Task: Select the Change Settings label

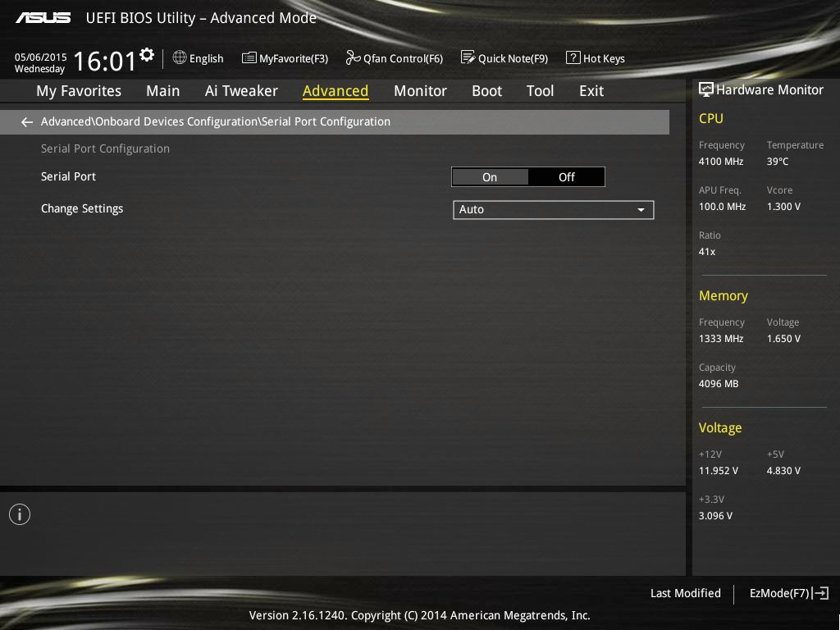Action: 82,208
